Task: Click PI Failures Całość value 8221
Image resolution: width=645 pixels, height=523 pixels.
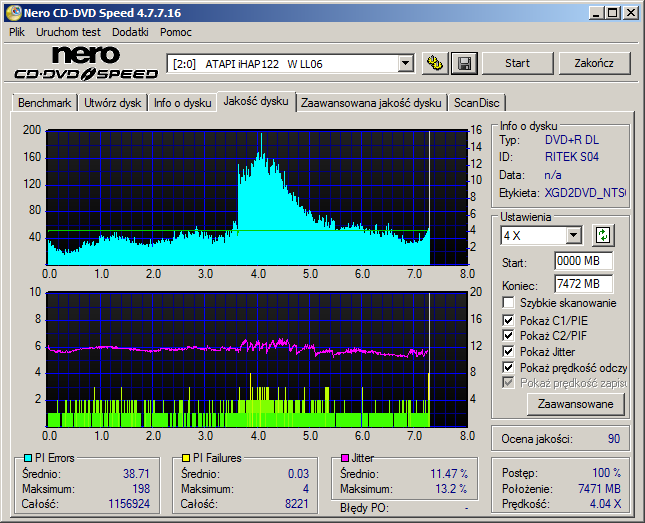Action: click(297, 504)
